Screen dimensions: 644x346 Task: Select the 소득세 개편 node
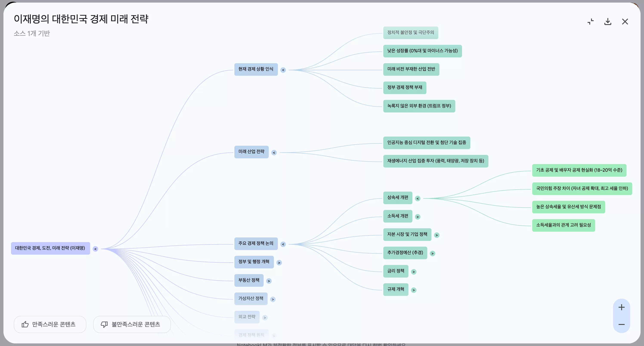[398, 216]
